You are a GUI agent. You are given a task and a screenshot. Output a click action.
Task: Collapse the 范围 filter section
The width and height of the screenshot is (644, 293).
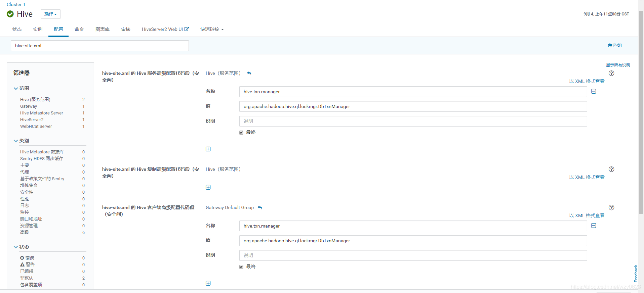click(16, 88)
